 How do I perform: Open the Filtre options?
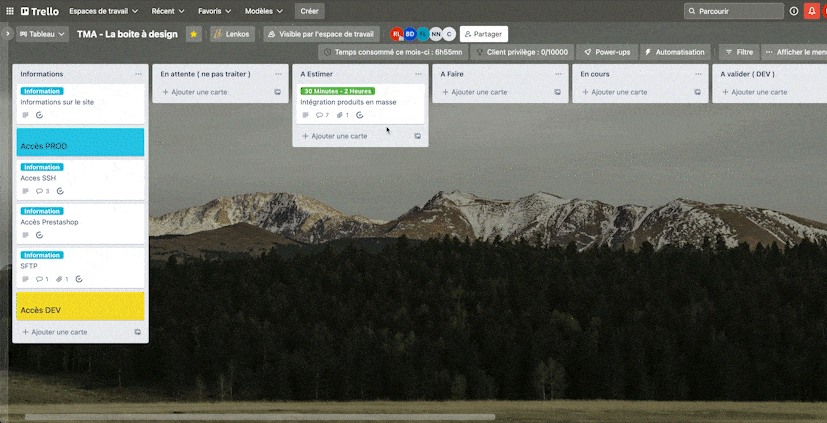pos(739,52)
